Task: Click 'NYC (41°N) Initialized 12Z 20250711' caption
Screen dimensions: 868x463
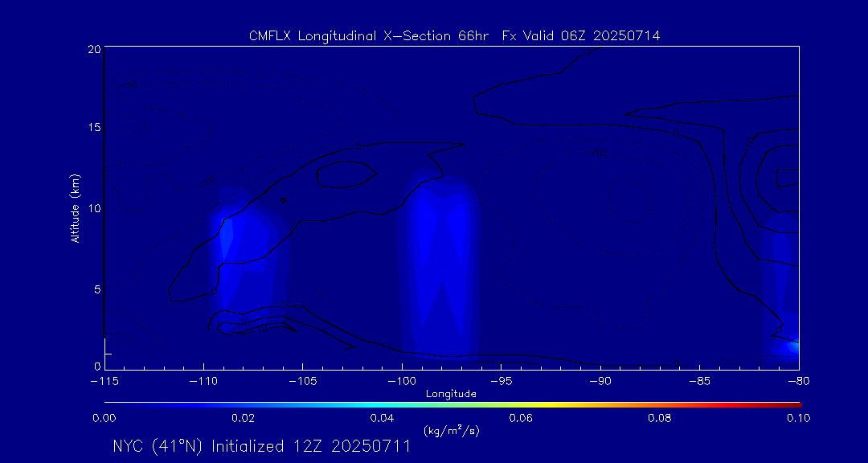Action: click(x=262, y=446)
